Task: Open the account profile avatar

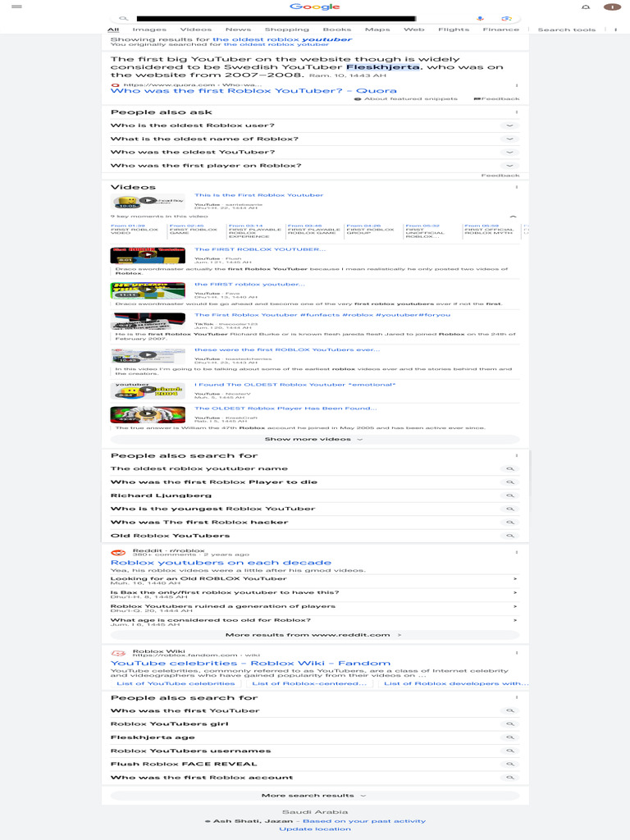Action: coord(612,7)
